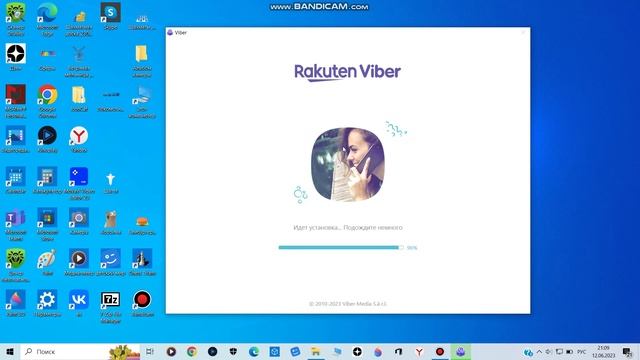Click the woman on phone image in Viber
Viewport: 640px width, 360px height.
[348, 164]
